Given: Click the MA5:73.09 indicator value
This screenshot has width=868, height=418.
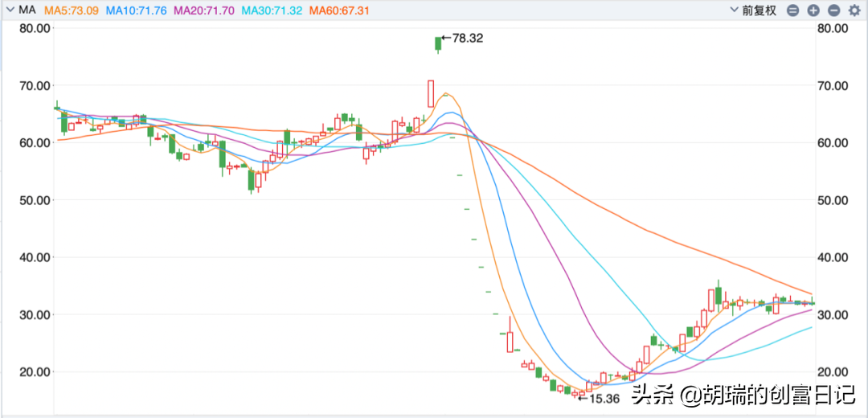Looking at the screenshot, I should point(72,10).
